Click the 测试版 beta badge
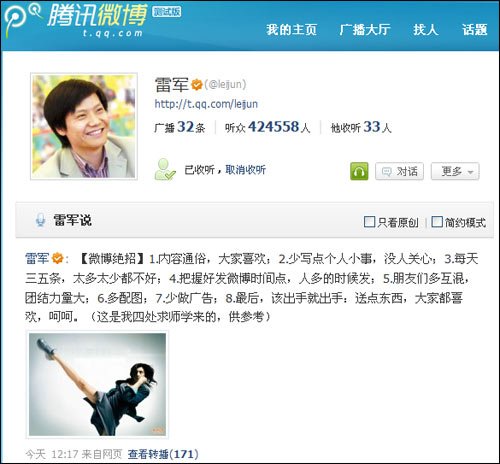500x464 pixels. (x=167, y=12)
